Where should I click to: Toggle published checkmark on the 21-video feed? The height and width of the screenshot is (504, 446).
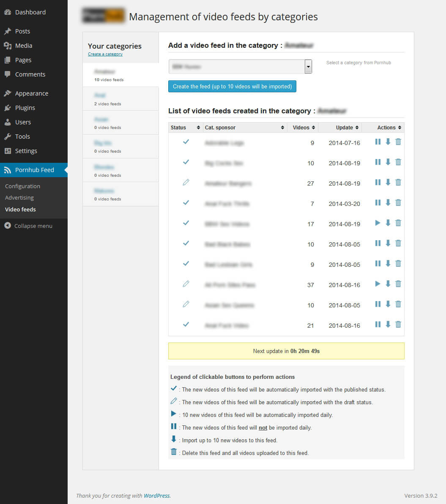click(x=186, y=324)
